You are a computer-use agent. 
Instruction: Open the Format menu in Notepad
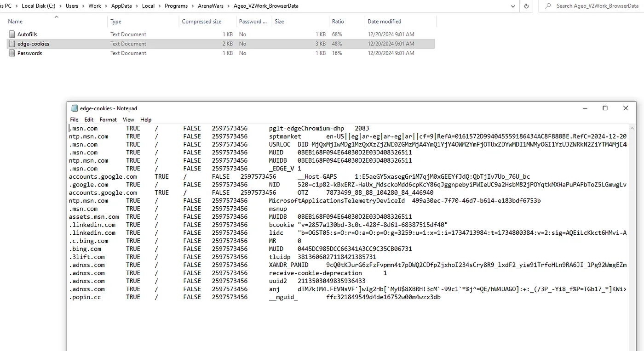(x=108, y=119)
